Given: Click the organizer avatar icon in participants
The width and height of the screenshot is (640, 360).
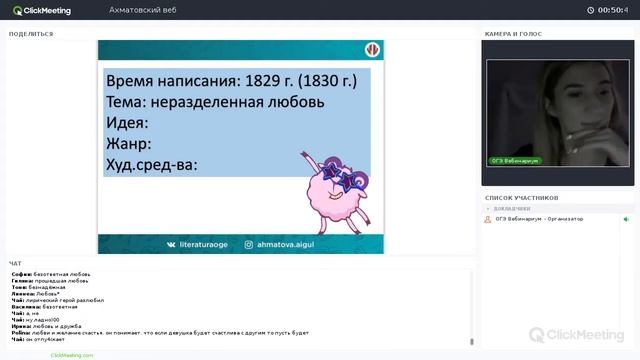Looking at the screenshot, I should click(488, 219).
